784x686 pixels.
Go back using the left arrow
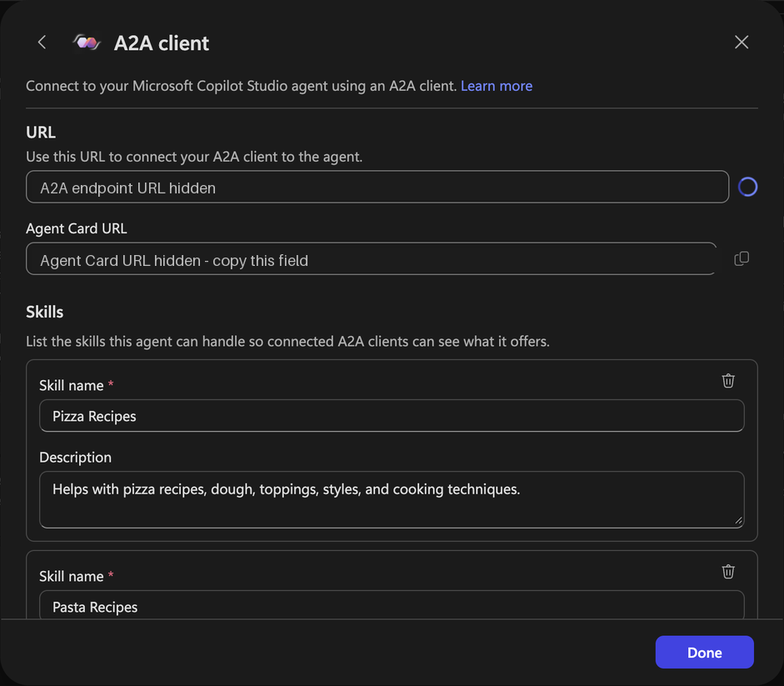(42, 42)
